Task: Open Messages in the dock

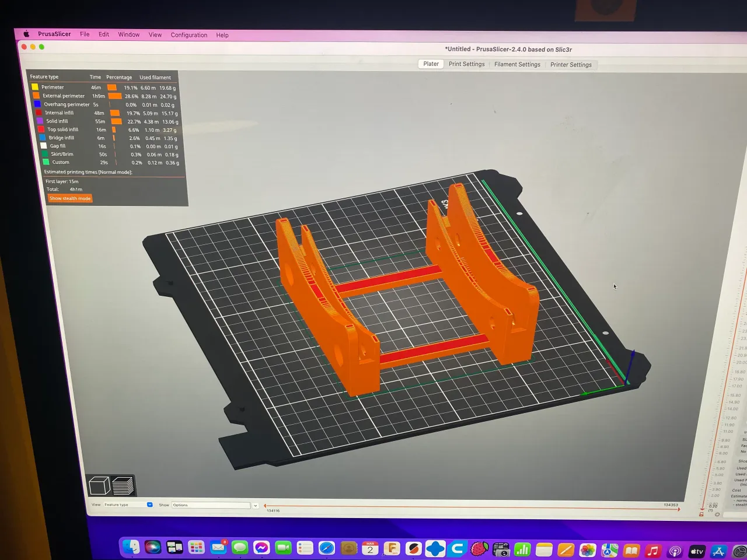Action: 240,547
